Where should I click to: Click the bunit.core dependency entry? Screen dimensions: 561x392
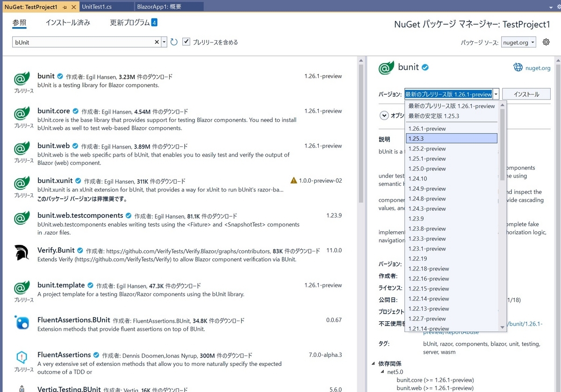coord(435,380)
